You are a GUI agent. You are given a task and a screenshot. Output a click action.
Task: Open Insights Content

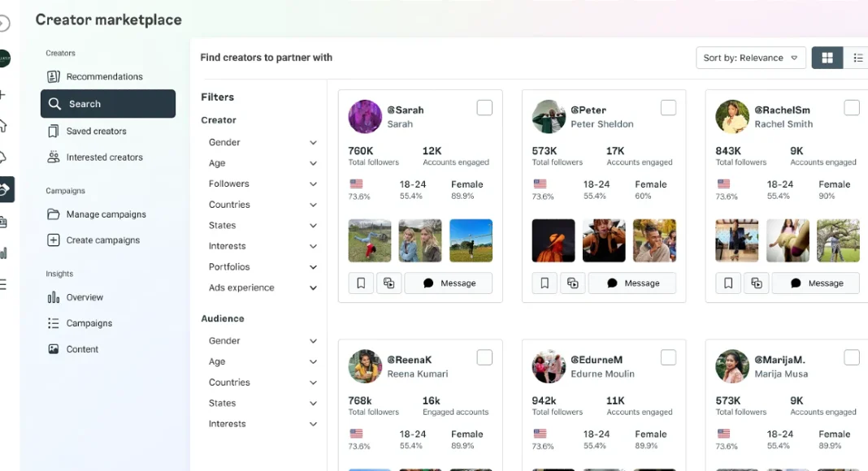[108, 349]
